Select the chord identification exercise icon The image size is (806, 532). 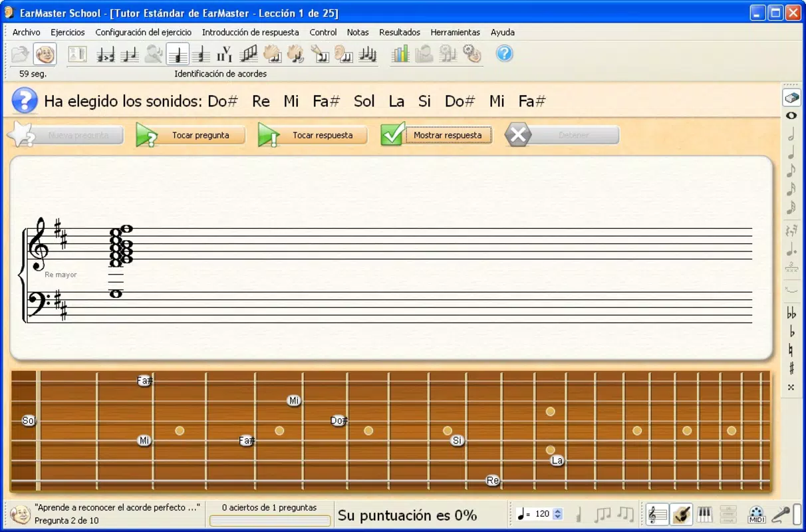click(x=178, y=54)
